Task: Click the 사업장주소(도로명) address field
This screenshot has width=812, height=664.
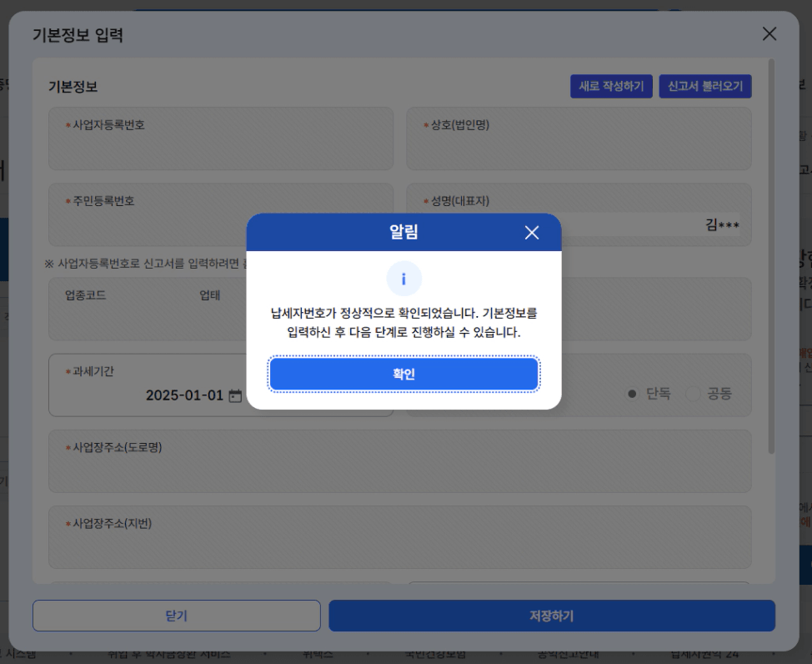Action: click(400, 472)
